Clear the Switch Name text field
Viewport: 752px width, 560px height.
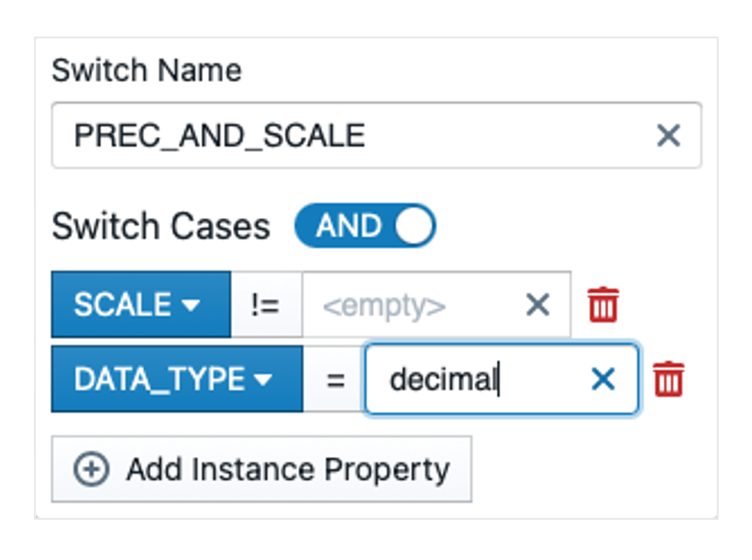click(668, 135)
